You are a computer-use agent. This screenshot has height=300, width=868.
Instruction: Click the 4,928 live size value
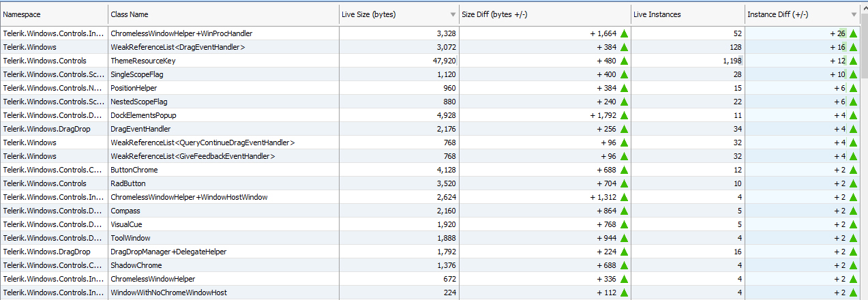tap(446, 115)
